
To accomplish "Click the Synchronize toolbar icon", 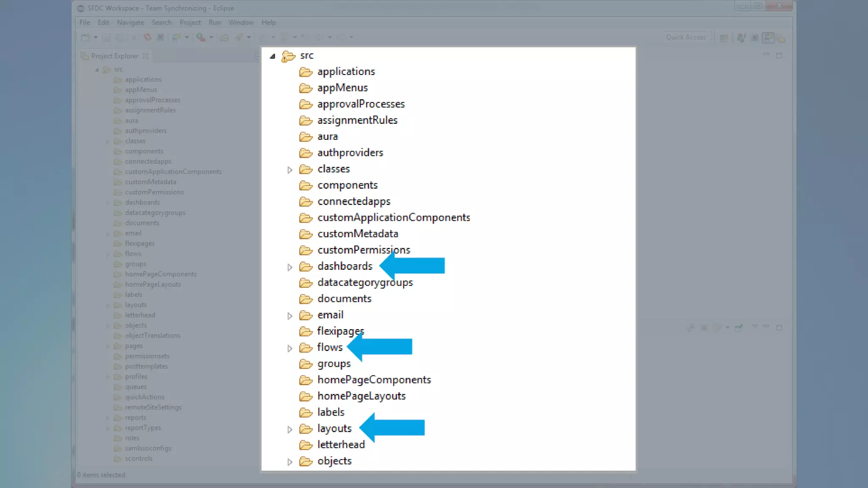I will coord(176,38).
